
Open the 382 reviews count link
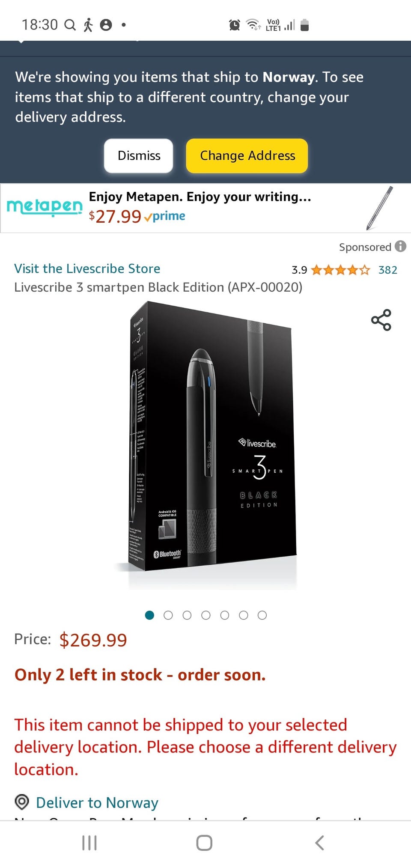pos(388,270)
